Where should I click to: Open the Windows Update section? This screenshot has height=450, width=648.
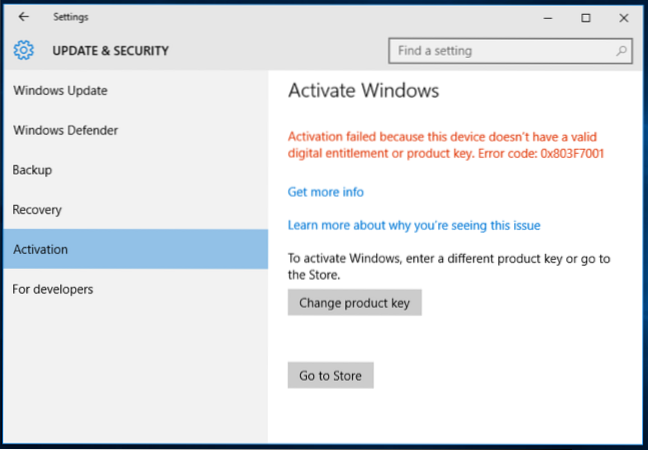pos(60,91)
